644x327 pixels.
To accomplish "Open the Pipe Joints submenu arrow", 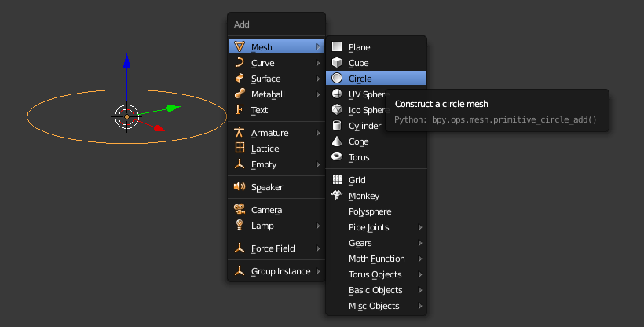I will [419, 227].
